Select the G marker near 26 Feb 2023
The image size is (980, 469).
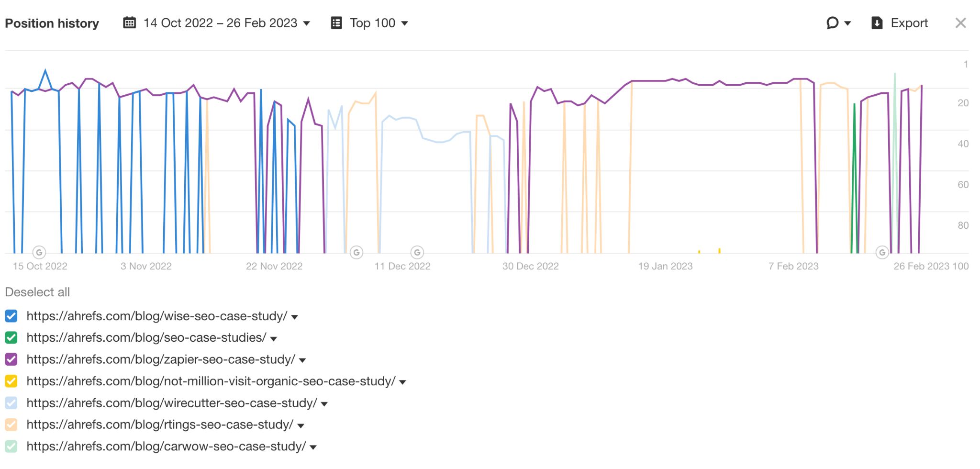pos(882,252)
